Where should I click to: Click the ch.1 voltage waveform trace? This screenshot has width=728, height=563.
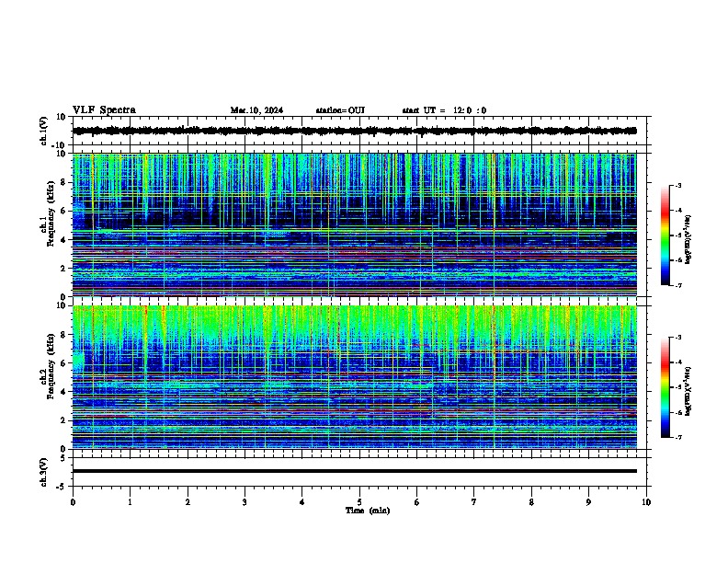click(354, 131)
